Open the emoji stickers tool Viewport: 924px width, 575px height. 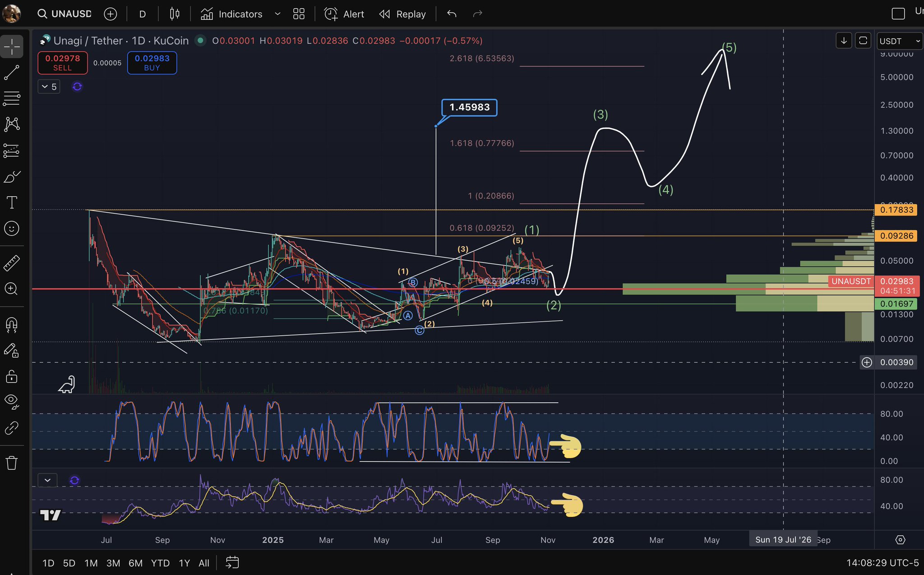pyautogui.click(x=12, y=229)
